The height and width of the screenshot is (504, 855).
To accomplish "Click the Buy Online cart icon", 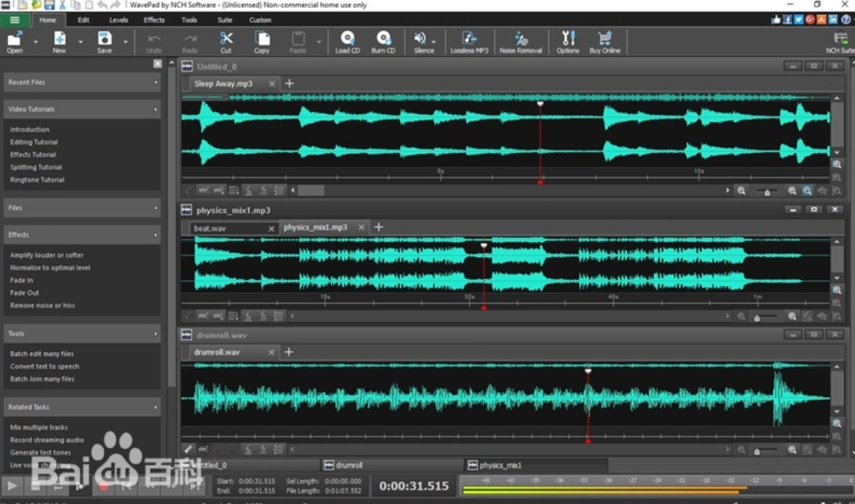I will [x=604, y=39].
